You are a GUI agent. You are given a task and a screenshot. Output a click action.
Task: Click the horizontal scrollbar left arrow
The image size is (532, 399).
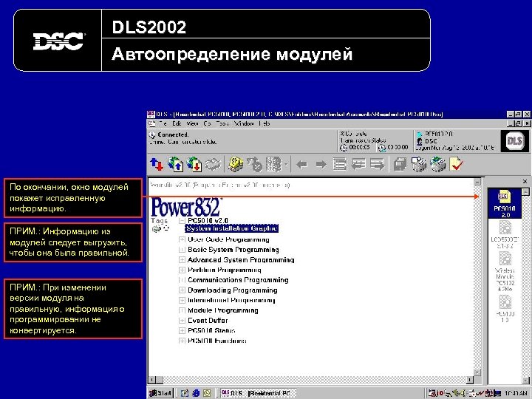tap(152, 380)
